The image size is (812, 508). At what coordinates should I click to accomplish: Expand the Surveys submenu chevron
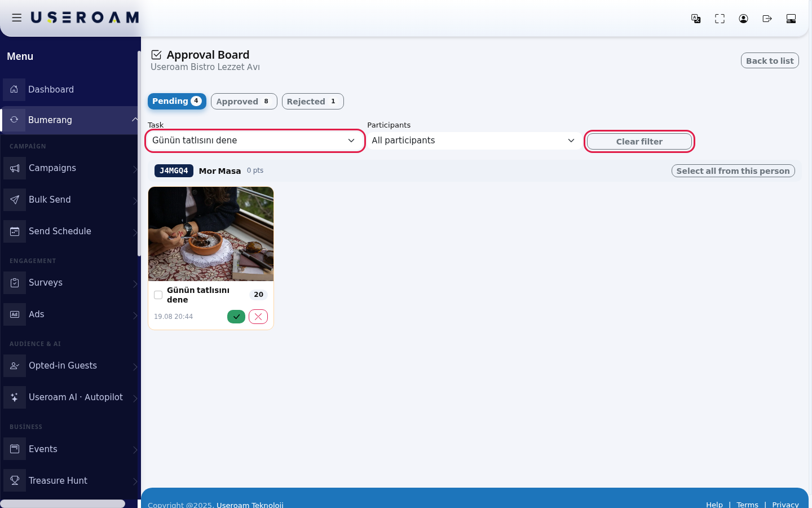[135, 283]
